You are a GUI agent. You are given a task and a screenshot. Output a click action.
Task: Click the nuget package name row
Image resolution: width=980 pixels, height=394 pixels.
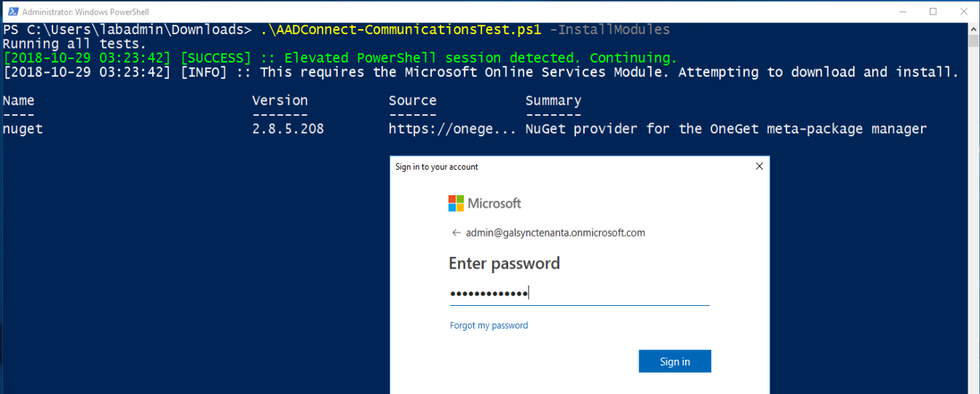pos(23,129)
